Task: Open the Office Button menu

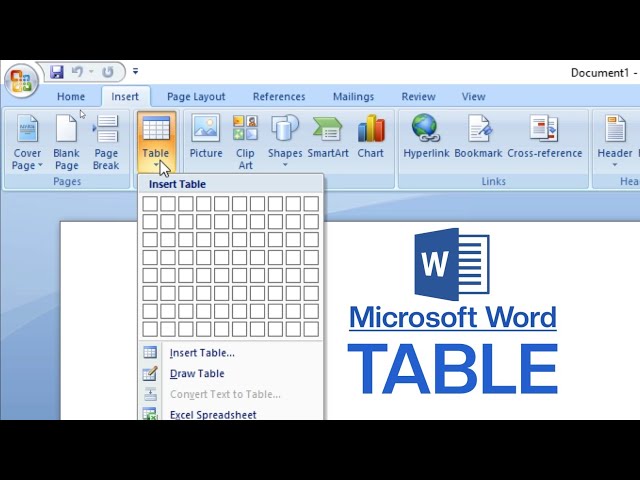Action: 21,80
